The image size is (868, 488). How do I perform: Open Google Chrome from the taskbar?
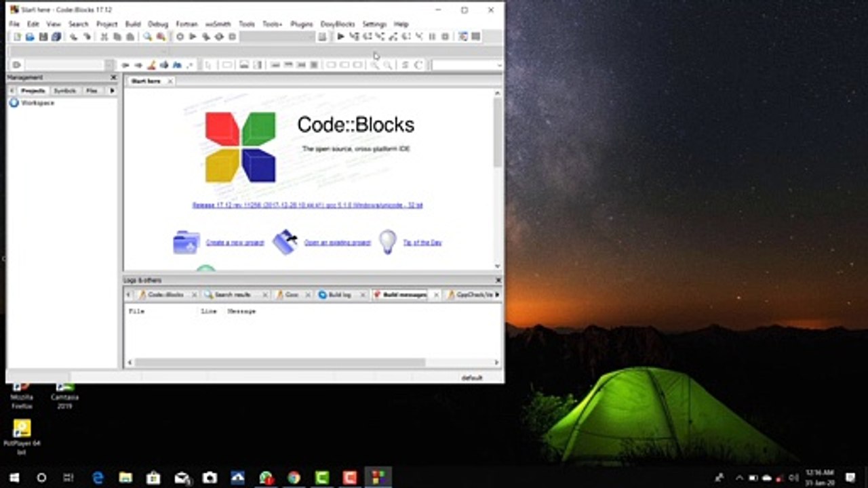(x=293, y=478)
